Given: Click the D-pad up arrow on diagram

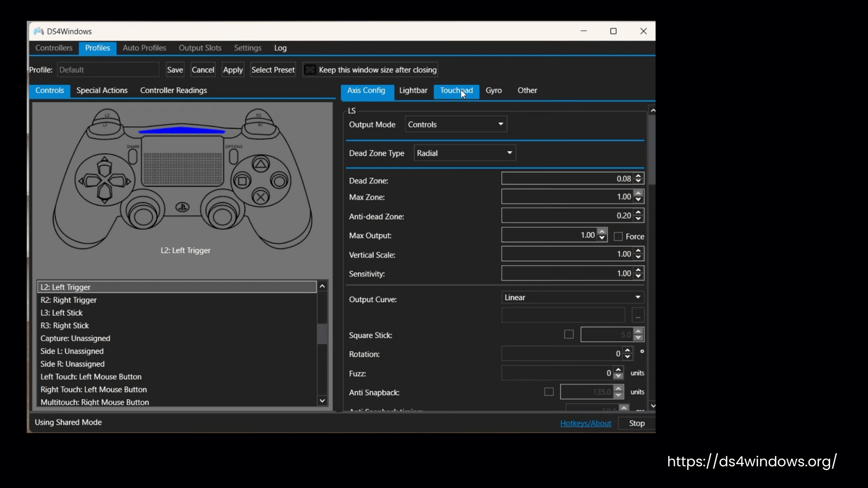Looking at the screenshot, I should pyautogui.click(x=104, y=167).
